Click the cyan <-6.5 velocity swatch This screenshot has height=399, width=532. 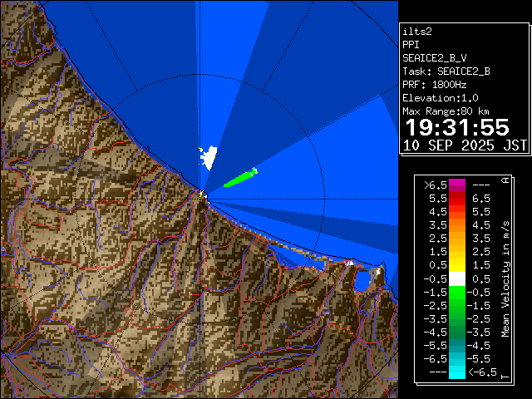click(456, 372)
